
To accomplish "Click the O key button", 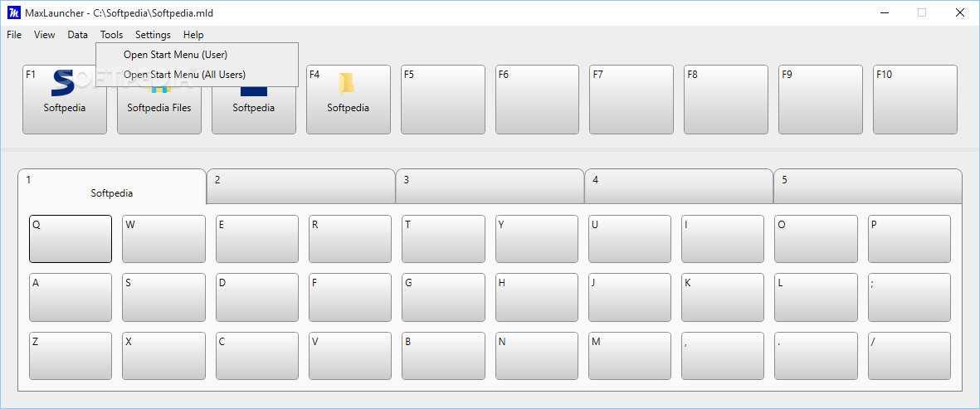I will (816, 239).
